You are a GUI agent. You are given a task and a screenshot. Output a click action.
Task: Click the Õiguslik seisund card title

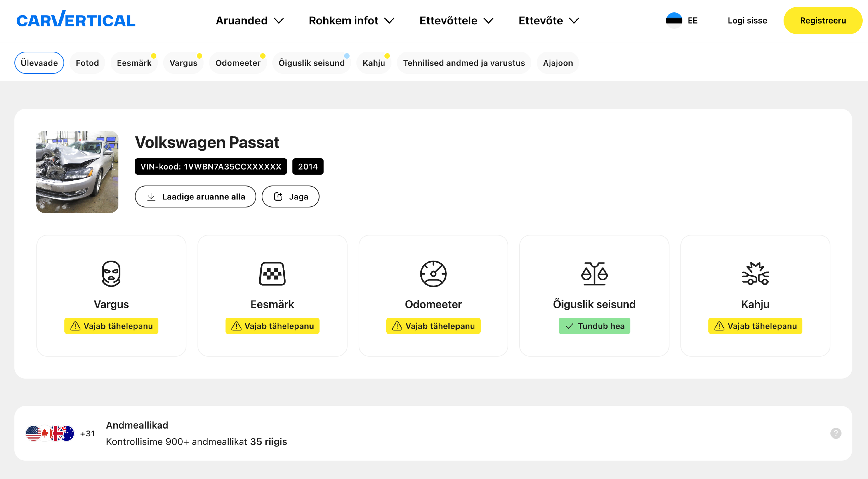(594, 304)
